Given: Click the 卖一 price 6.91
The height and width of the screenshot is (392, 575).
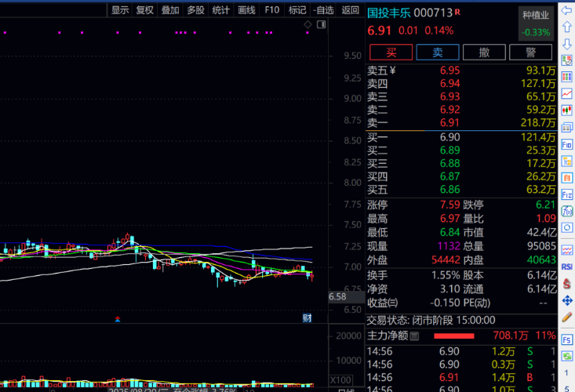Looking at the screenshot, I should 449,123.
